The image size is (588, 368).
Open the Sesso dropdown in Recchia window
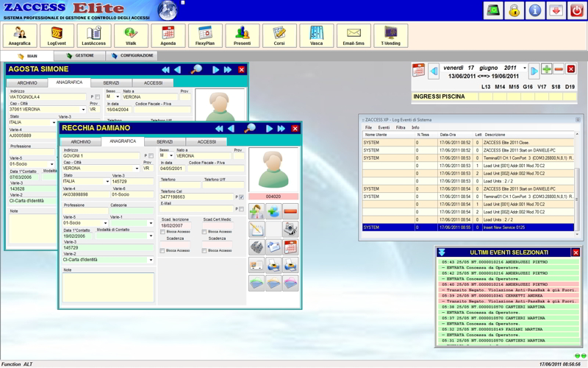tap(171, 155)
